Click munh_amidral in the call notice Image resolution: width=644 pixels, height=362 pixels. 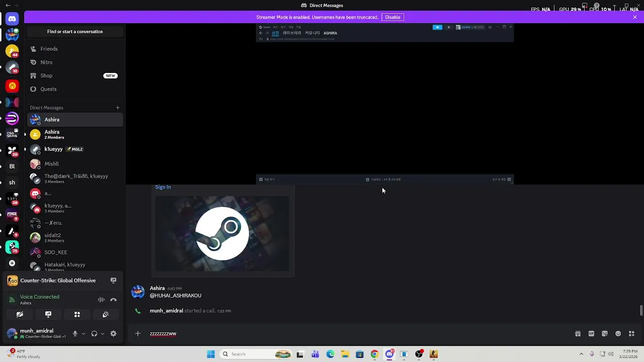click(x=167, y=311)
